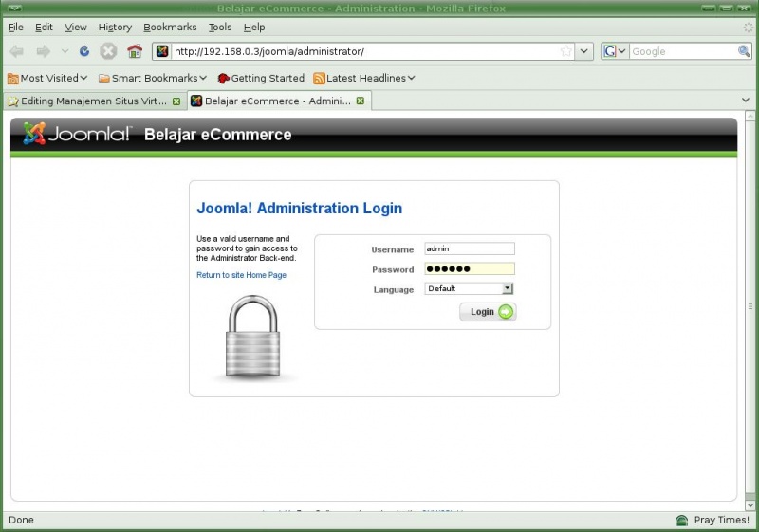The width and height of the screenshot is (759, 532).
Task: Open the Home page icon
Action: (x=135, y=51)
